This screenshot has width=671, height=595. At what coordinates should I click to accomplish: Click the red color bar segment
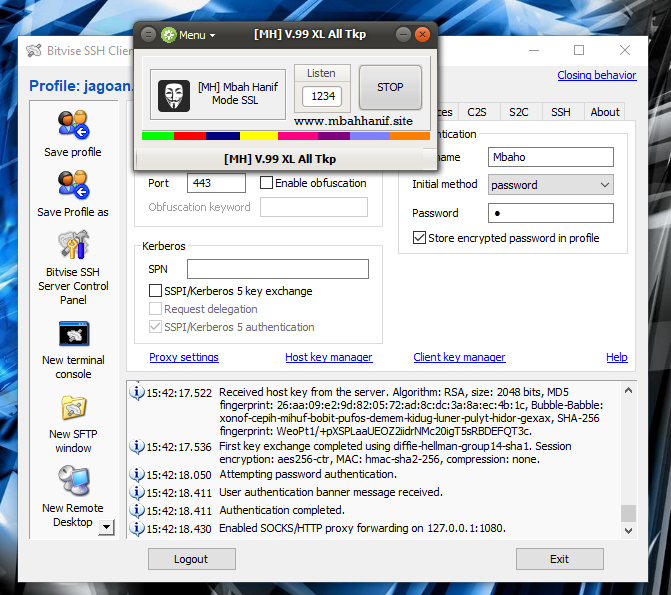pos(190,136)
